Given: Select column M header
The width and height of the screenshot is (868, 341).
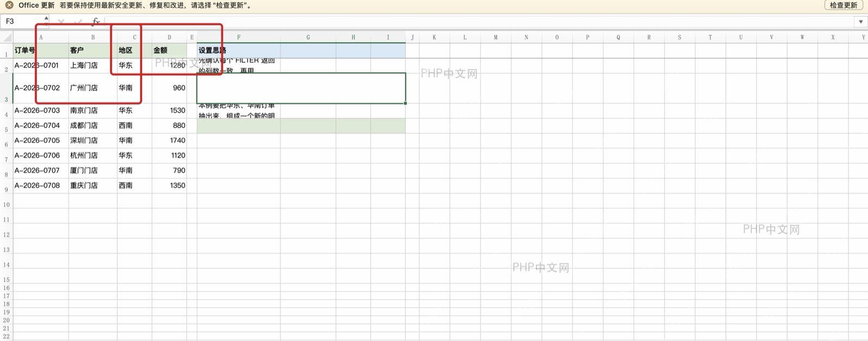Looking at the screenshot, I should tap(496, 37).
